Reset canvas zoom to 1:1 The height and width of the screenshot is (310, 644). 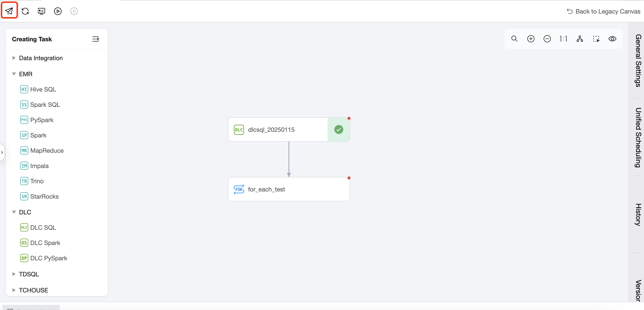563,39
